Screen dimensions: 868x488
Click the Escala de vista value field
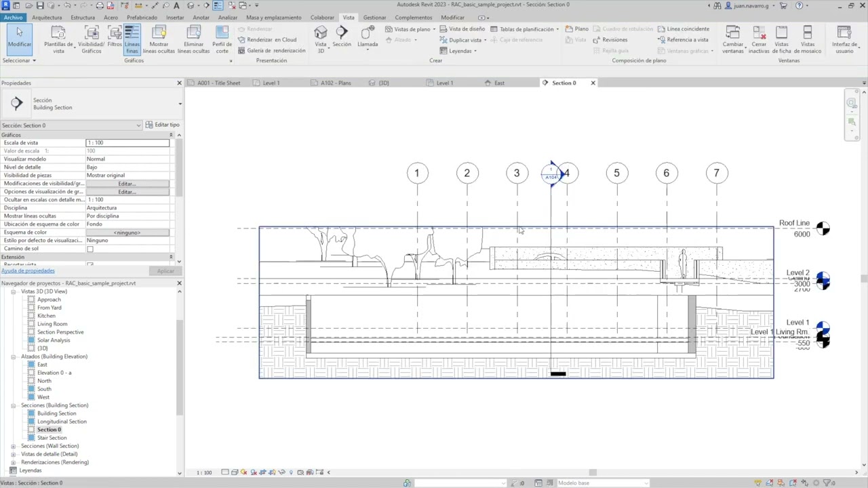pos(127,143)
